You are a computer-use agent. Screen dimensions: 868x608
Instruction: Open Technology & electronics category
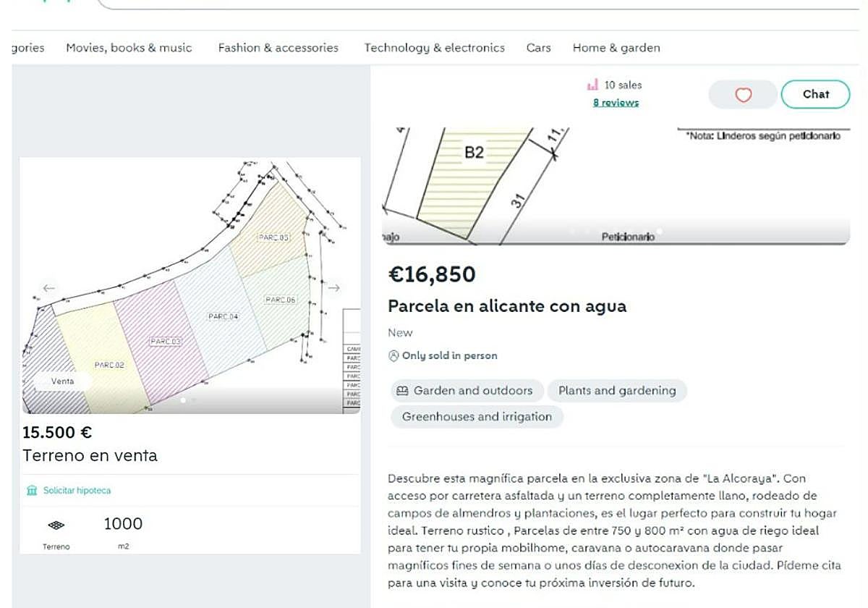(x=434, y=48)
